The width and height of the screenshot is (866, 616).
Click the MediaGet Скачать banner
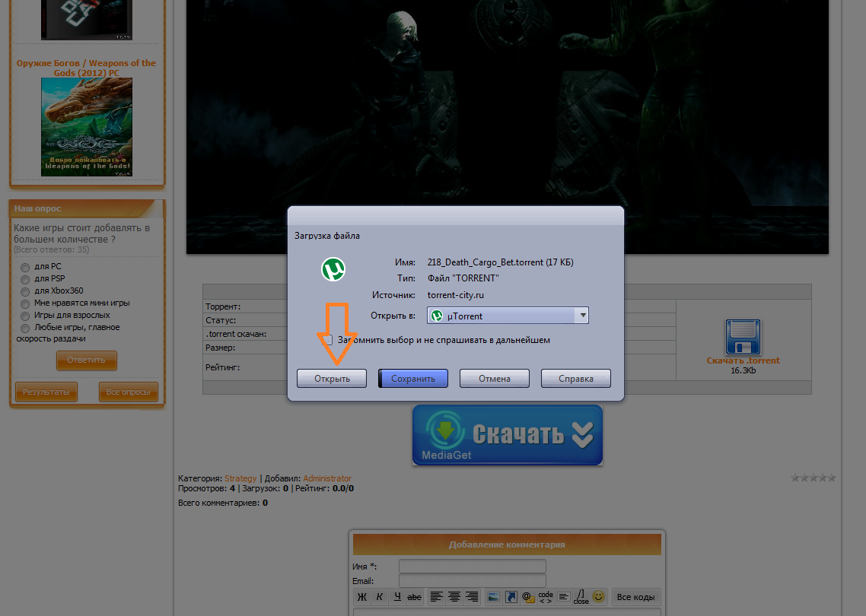507,435
